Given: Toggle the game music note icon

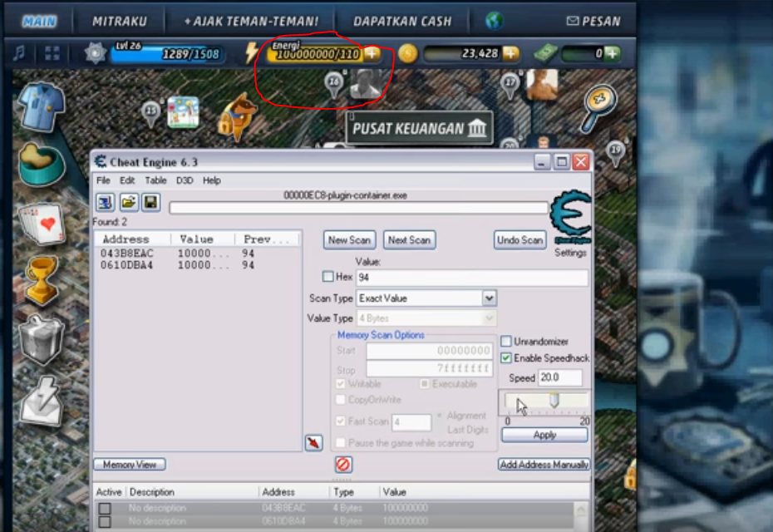Looking at the screenshot, I should pos(19,53).
